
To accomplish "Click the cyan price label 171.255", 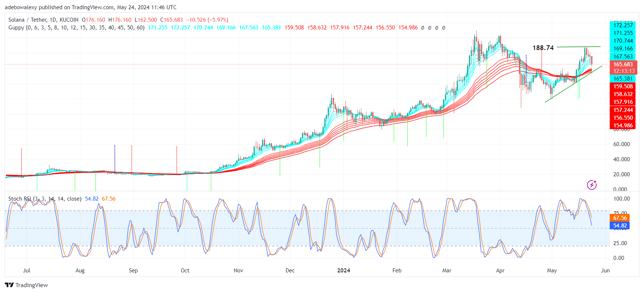I will pyautogui.click(x=623, y=33).
